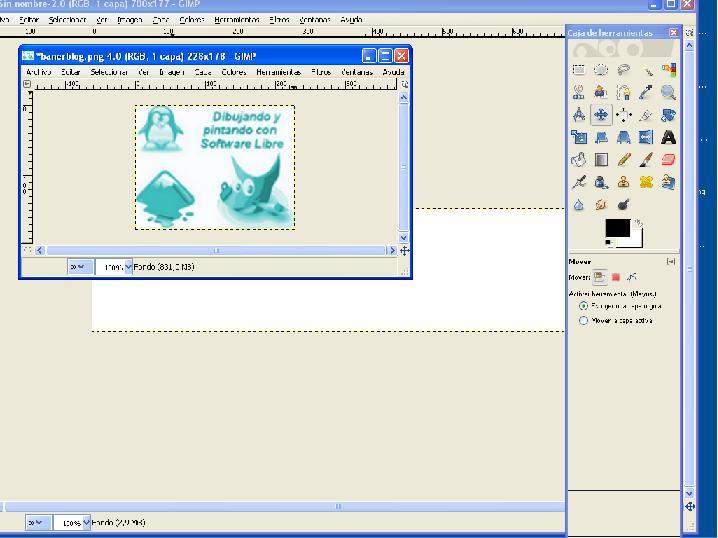
Task: Select the Paintbrush tool
Action: pyautogui.click(x=646, y=159)
